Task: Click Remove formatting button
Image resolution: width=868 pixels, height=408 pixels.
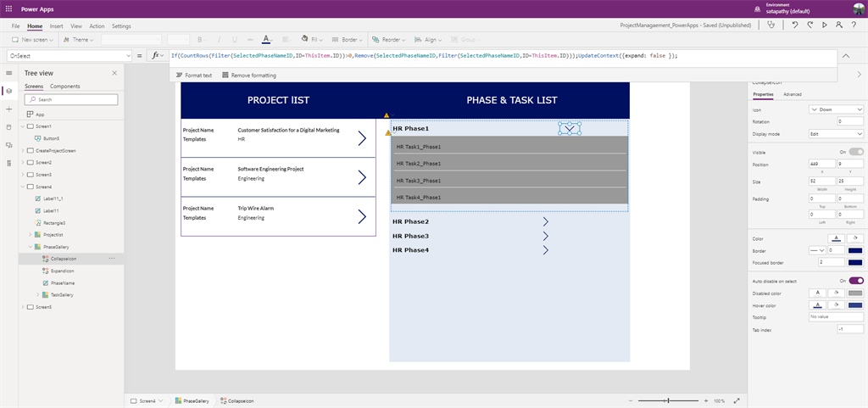Action: tap(248, 75)
